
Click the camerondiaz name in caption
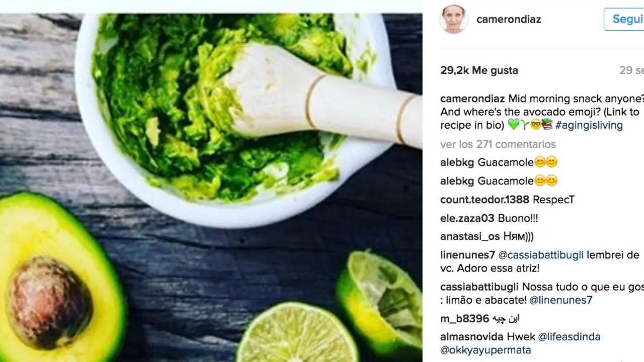tap(473, 99)
